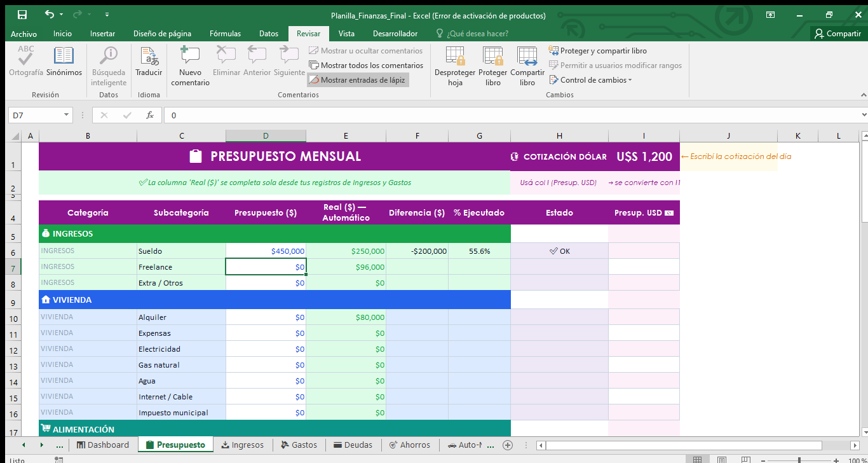Click the Compartir button

[x=837, y=34]
